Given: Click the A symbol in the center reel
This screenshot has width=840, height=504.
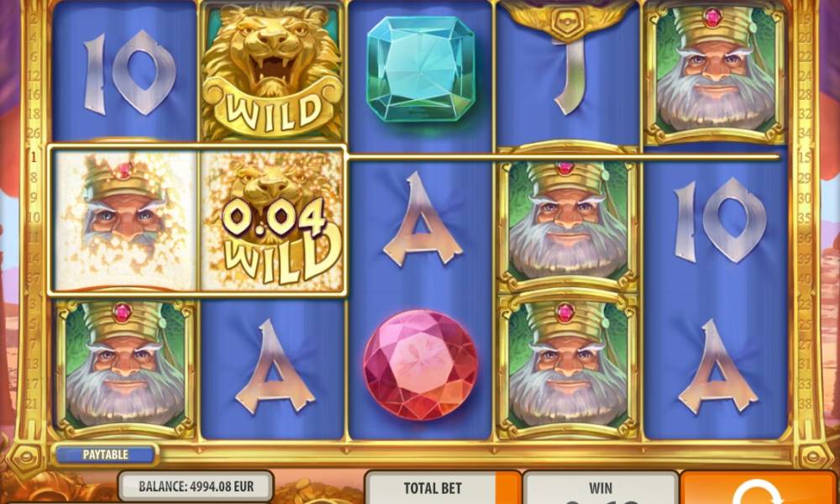Looking at the screenshot, I should click(x=423, y=219).
